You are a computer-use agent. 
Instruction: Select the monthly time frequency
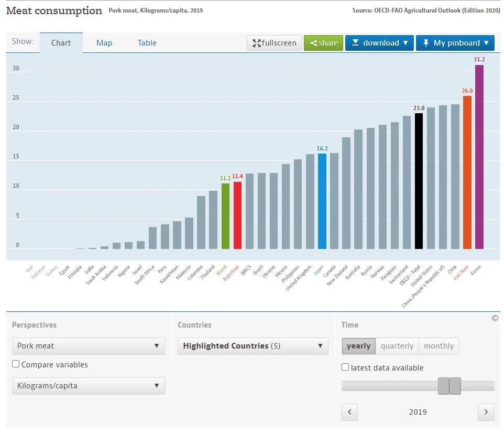click(x=439, y=346)
